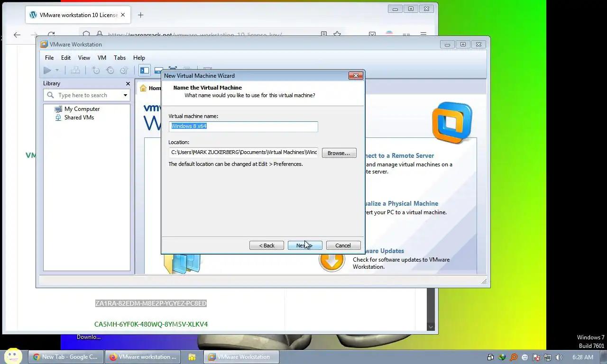Close the 'VMware workstation 10 License' Firefox tab
The width and height of the screenshot is (607, 364).
tap(123, 15)
